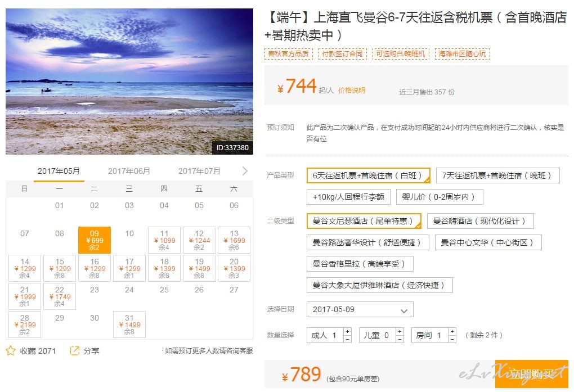Select May 16 in the calendar
The image size is (574, 392).
pos(95,268)
